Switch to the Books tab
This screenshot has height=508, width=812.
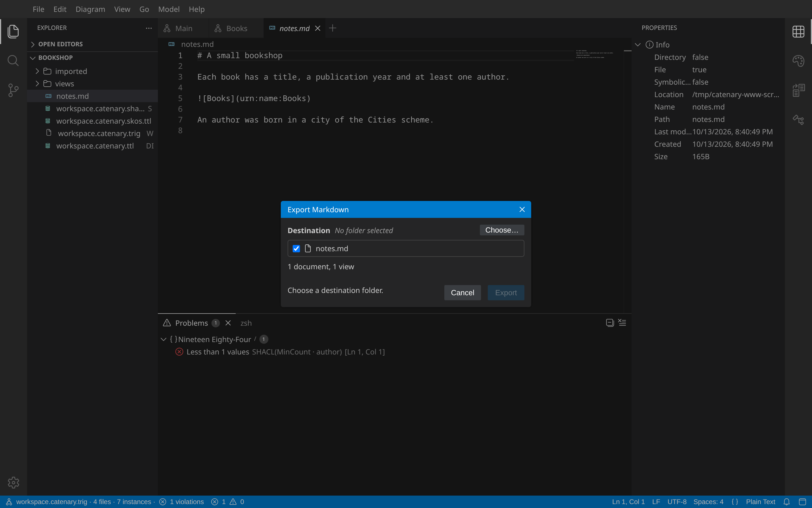pos(236,29)
